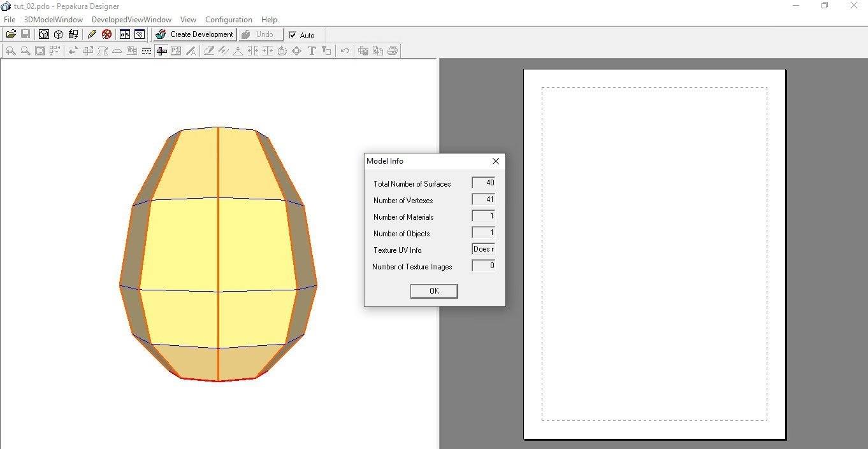
Task: Close the Model Info dialog
Action: coord(495,161)
